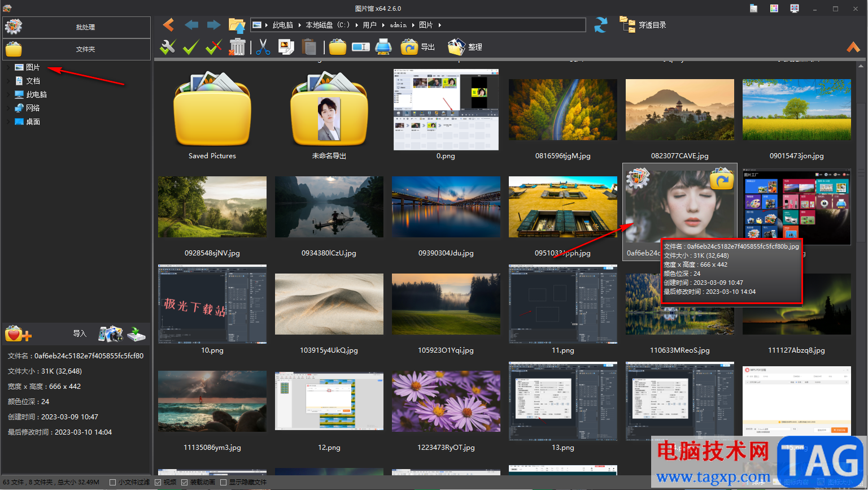Image resolution: width=868 pixels, height=490 pixels.
Task: Select 桌面 in the folder tree
Action: coord(33,122)
